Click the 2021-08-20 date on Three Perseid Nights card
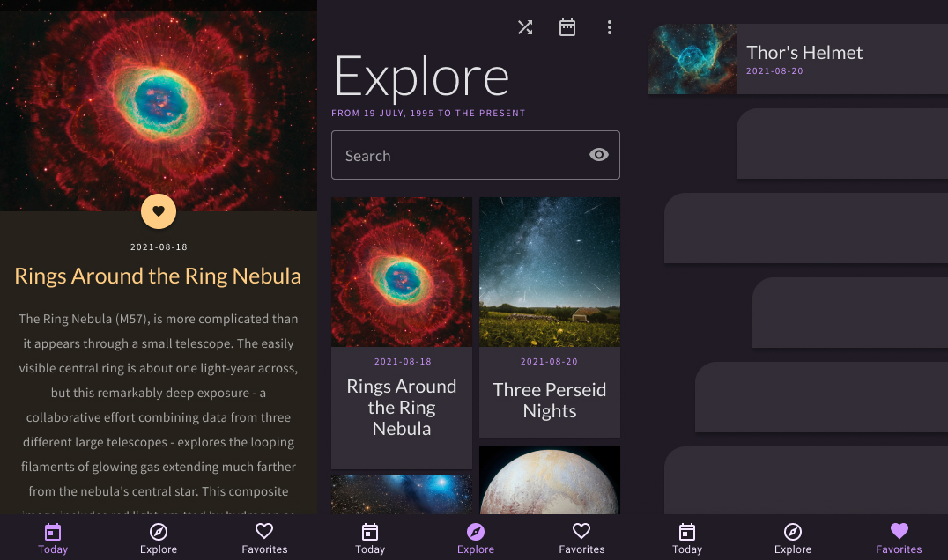948x560 pixels. [549, 361]
